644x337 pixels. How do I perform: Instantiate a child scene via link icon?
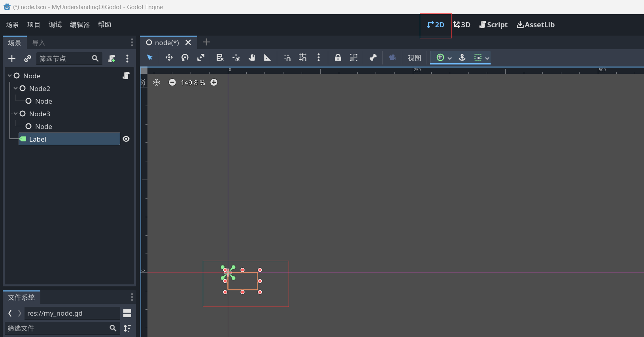point(28,59)
